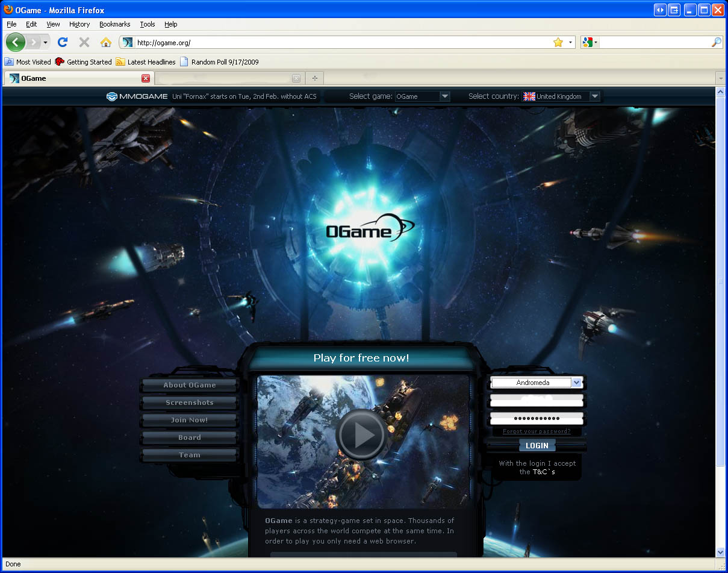Screen dimensions: 728x573
Task: Play the OGame trailer video
Action: [361, 434]
